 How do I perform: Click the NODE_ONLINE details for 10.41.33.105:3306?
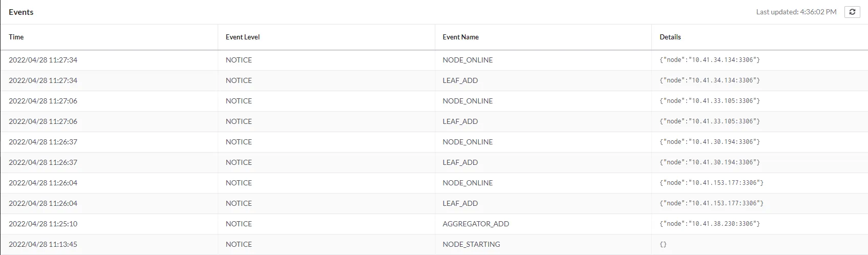pos(709,101)
